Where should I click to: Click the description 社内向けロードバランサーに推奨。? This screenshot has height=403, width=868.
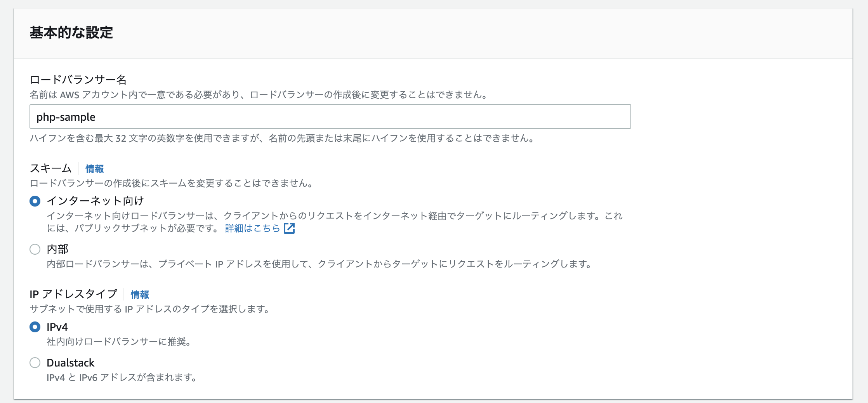click(x=119, y=342)
